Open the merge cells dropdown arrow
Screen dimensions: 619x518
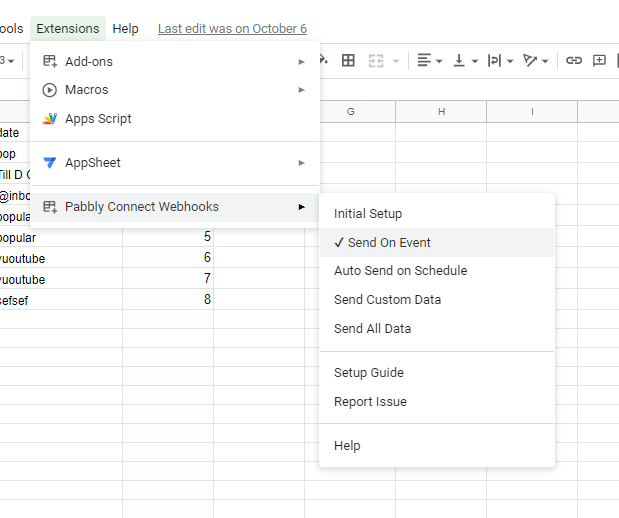(x=396, y=61)
